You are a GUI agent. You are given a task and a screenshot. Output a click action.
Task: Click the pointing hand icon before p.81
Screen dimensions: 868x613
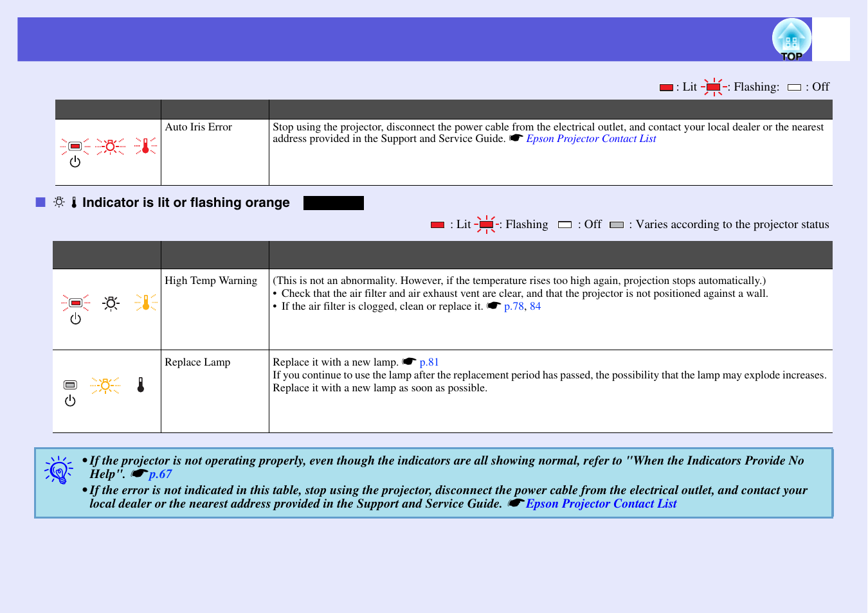[410, 362]
